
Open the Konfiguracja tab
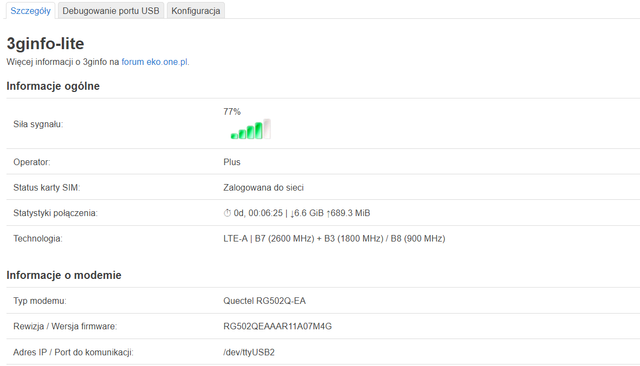[x=196, y=11]
